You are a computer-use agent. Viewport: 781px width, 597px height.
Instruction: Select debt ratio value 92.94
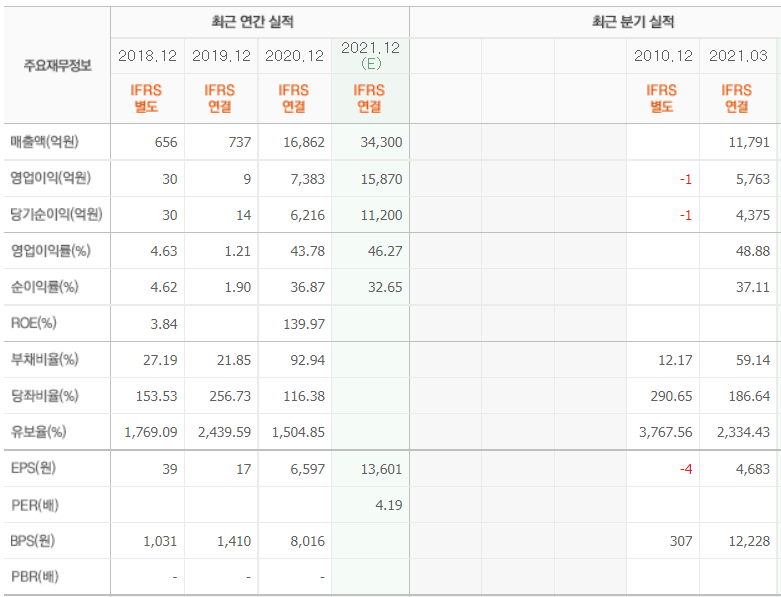click(307, 360)
